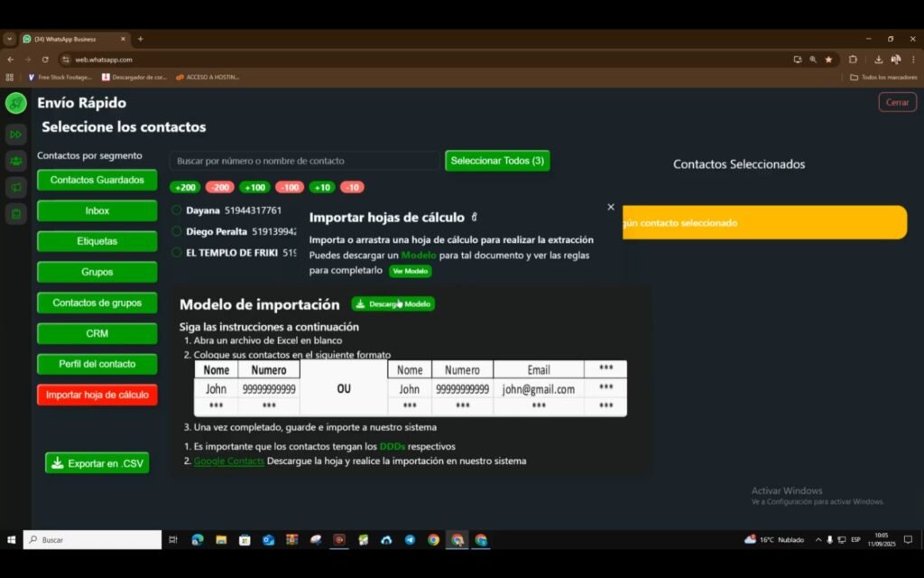Click the Descargar Modelo button
The width and height of the screenshot is (924, 578).
[393, 304]
